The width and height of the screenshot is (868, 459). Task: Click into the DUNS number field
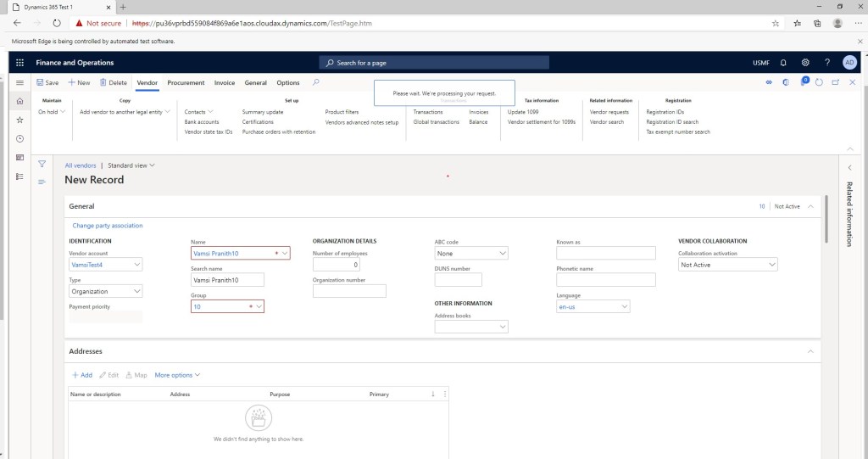pyautogui.click(x=458, y=279)
